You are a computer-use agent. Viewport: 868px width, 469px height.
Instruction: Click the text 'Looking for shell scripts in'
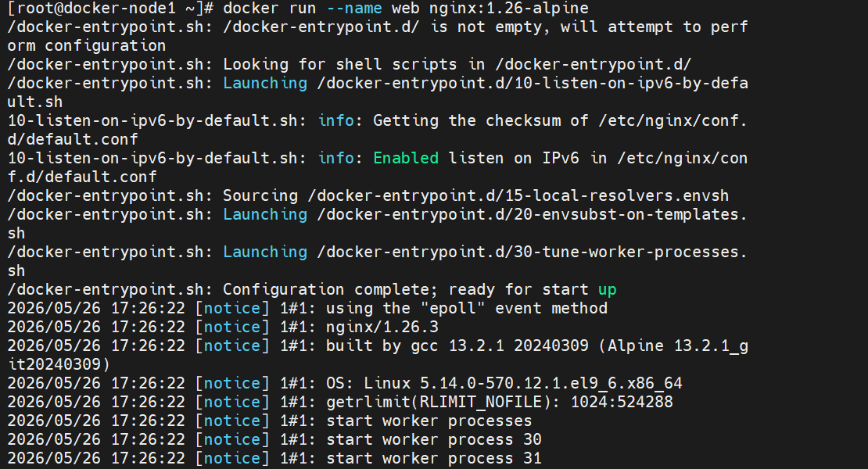pos(354,65)
